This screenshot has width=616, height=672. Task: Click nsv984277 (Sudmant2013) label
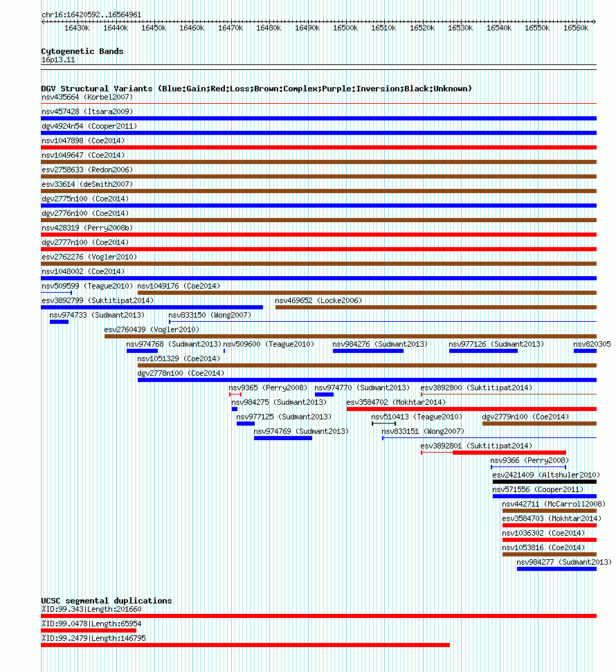click(563, 563)
